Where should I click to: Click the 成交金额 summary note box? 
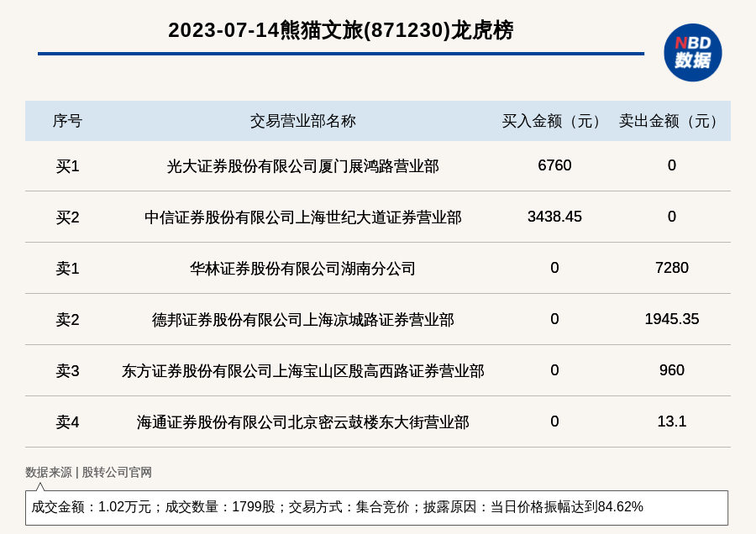pos(376,507)
